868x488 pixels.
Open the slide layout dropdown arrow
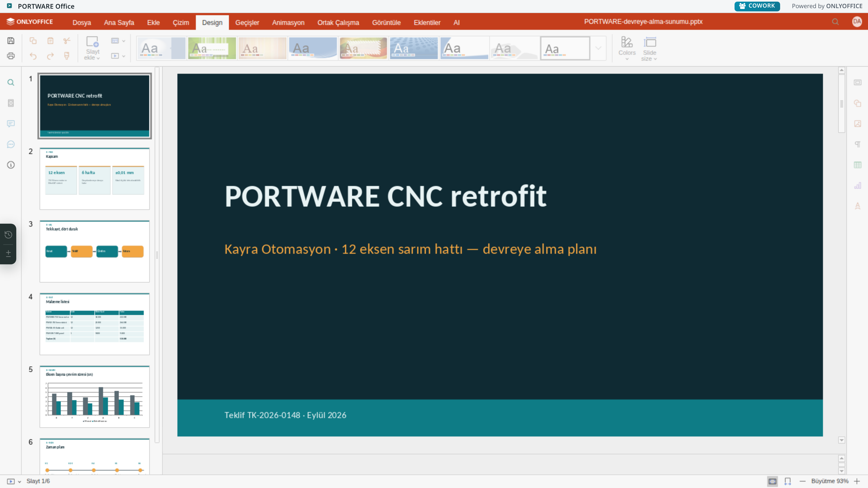(124, 41)
